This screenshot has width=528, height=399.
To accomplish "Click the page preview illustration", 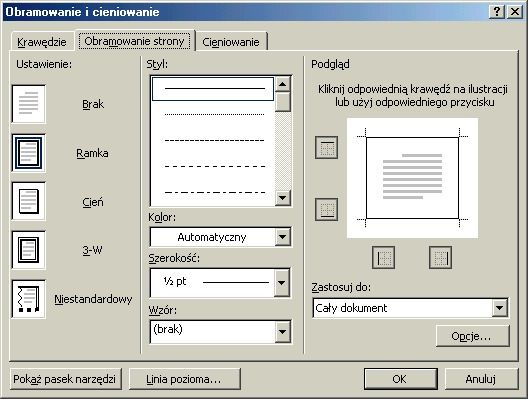I will (412, 178).
